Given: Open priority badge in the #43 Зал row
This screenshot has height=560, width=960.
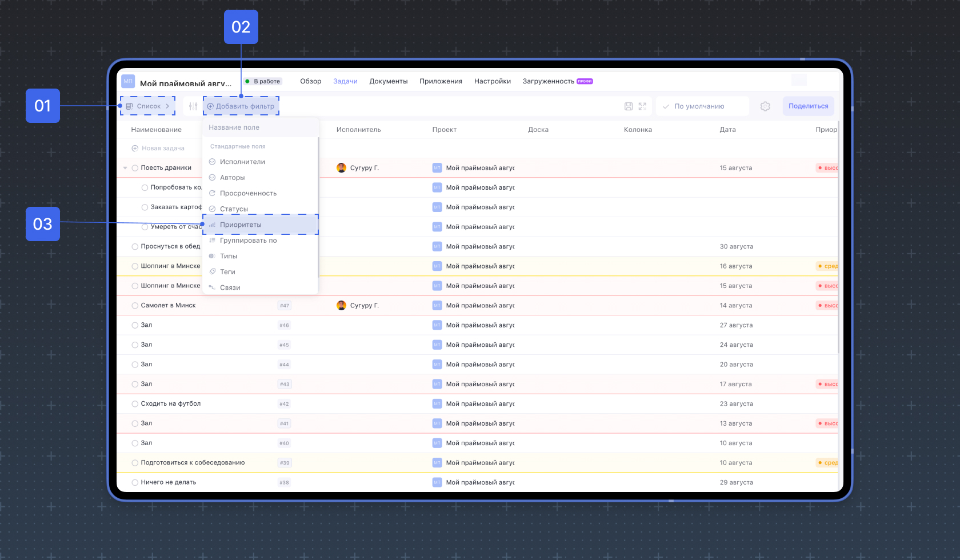Looking at the screenshot, I should point(827,384).
